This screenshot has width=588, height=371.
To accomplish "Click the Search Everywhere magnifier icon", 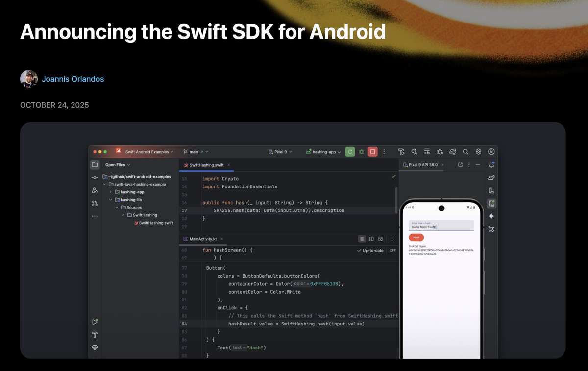I will 465,152.
